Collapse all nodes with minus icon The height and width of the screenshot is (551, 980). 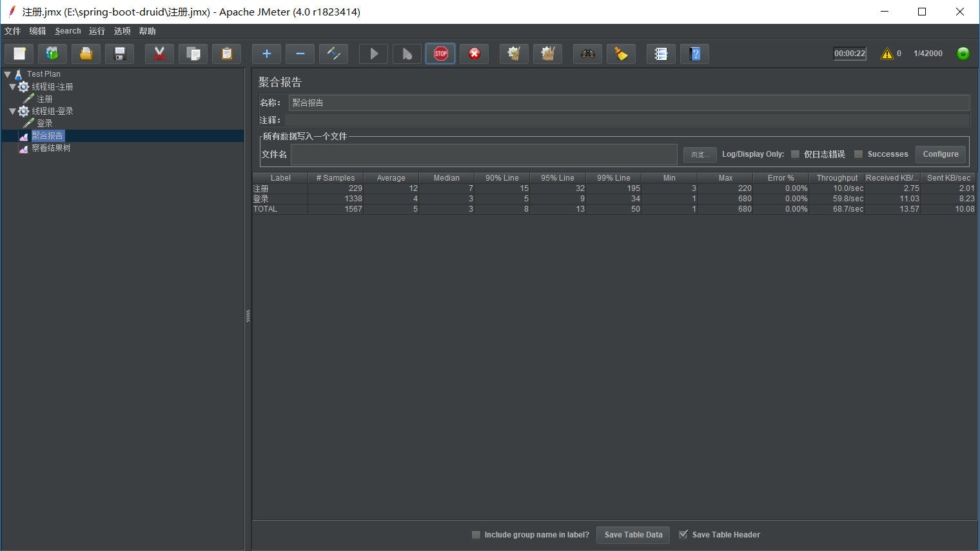click(300, 54)
